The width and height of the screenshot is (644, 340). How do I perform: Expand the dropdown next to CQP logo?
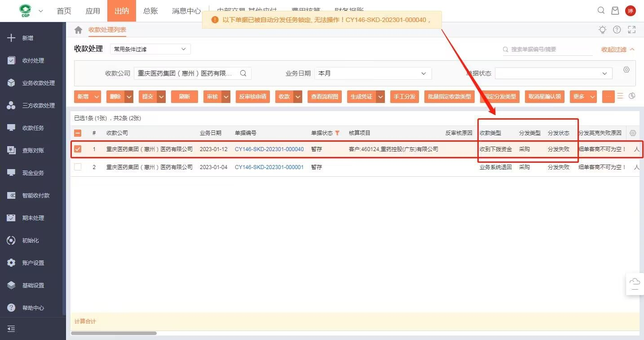click(x=41, y=11)
